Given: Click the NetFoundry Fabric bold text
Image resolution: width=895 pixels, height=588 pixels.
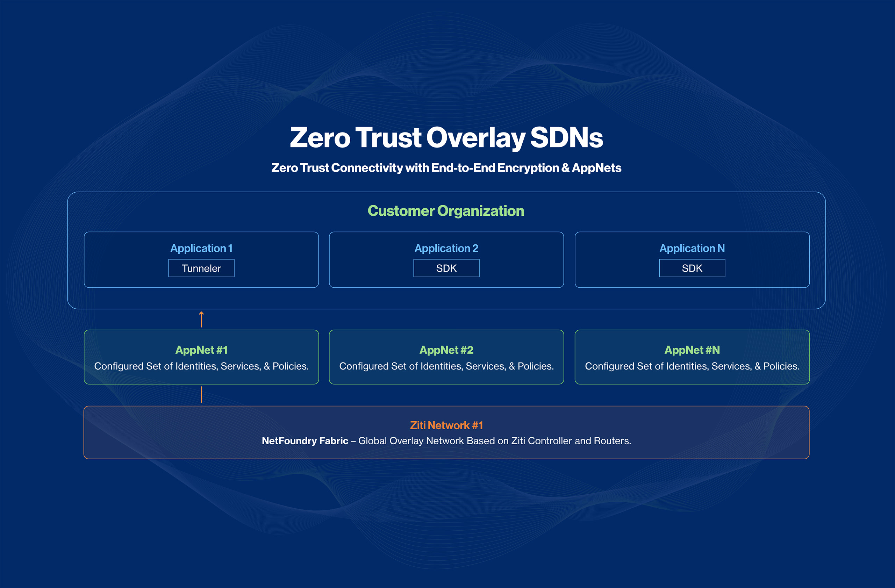Looking at the screenshot, I should [x=305, y=440].
